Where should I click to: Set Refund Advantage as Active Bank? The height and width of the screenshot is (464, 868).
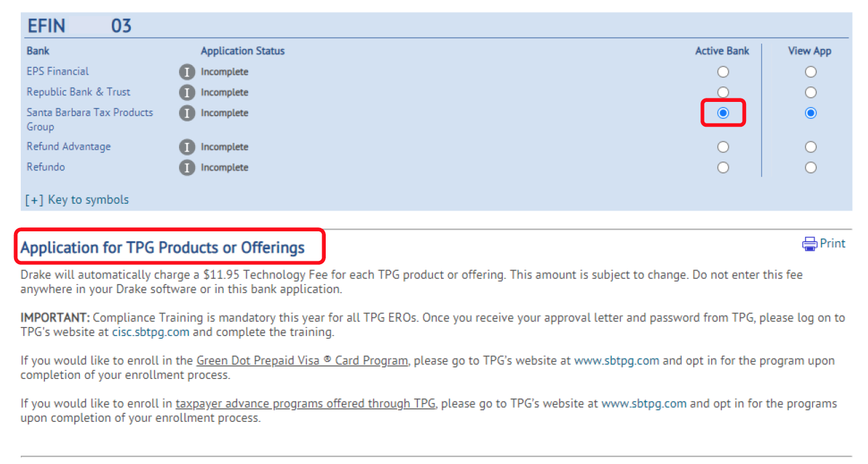[723, 147]
